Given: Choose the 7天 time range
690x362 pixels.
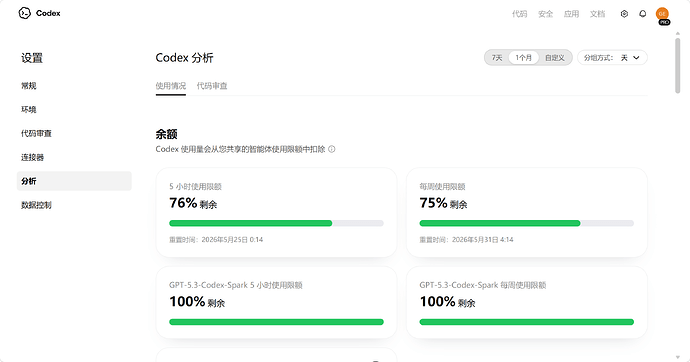Looking at the screenshot, I should (497, 58).
